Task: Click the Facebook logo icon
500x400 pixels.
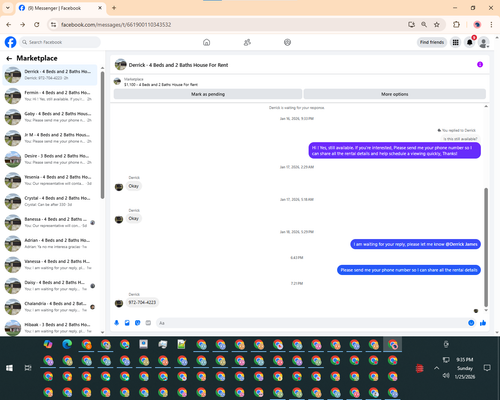Action: click(x=10, y=42)
